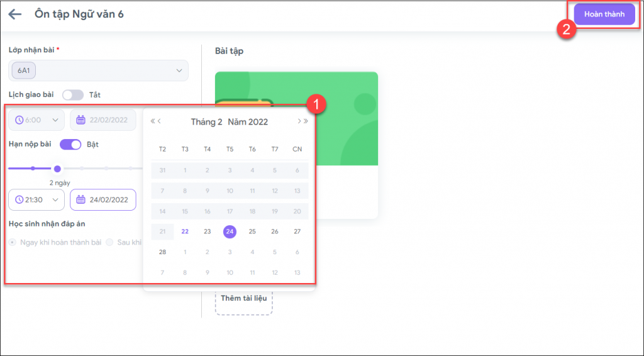
Task: Go to next year in calendar
Action: pos(306,121)
